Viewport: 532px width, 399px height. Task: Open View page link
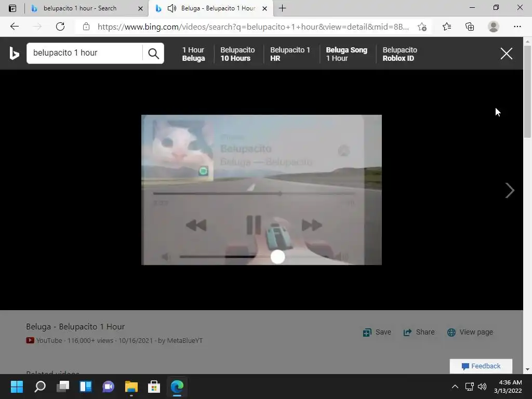coord(470,332)
